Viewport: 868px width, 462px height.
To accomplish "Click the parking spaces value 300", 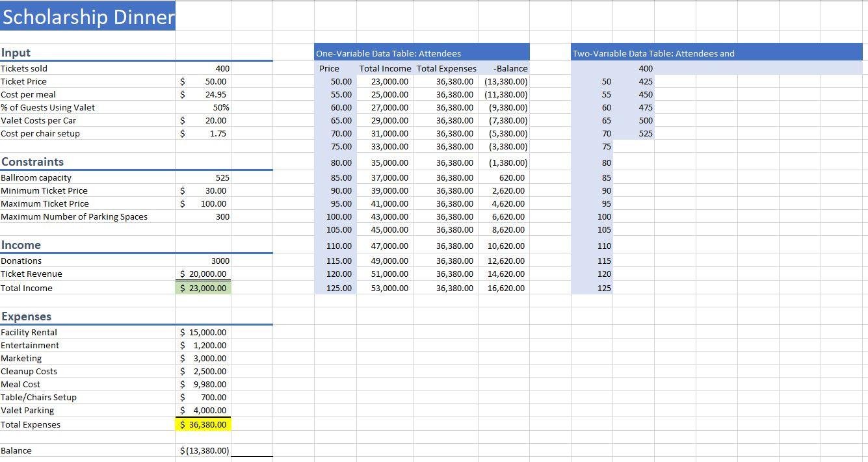I will (224, 216).
